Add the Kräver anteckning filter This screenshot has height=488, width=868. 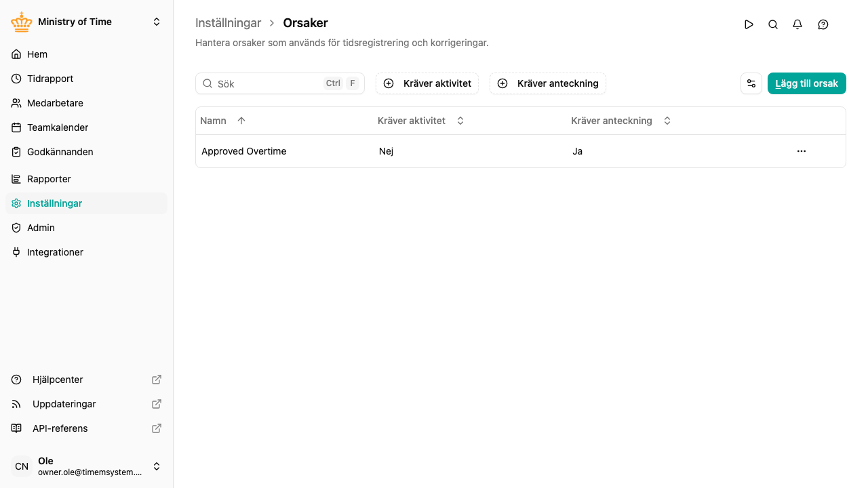coord(548,83)
